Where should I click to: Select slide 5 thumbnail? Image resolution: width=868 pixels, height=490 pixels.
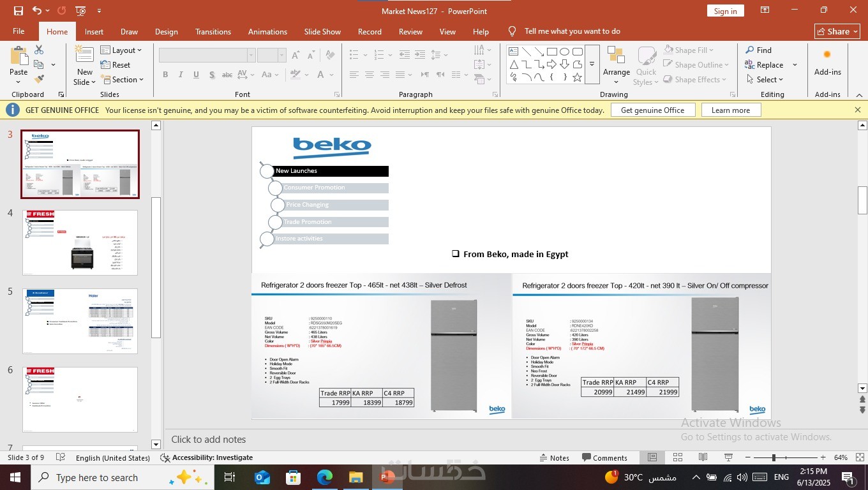(x=80, y=322)
